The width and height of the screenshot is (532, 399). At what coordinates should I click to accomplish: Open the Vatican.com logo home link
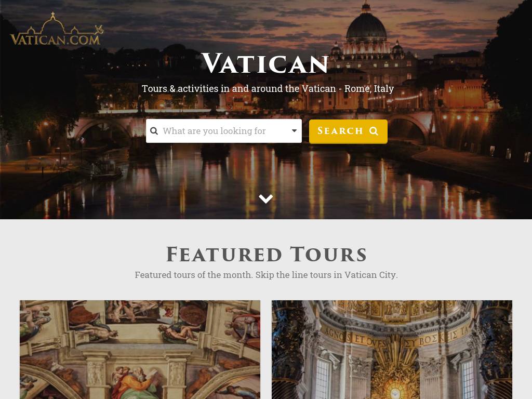[x=57, y=29]
